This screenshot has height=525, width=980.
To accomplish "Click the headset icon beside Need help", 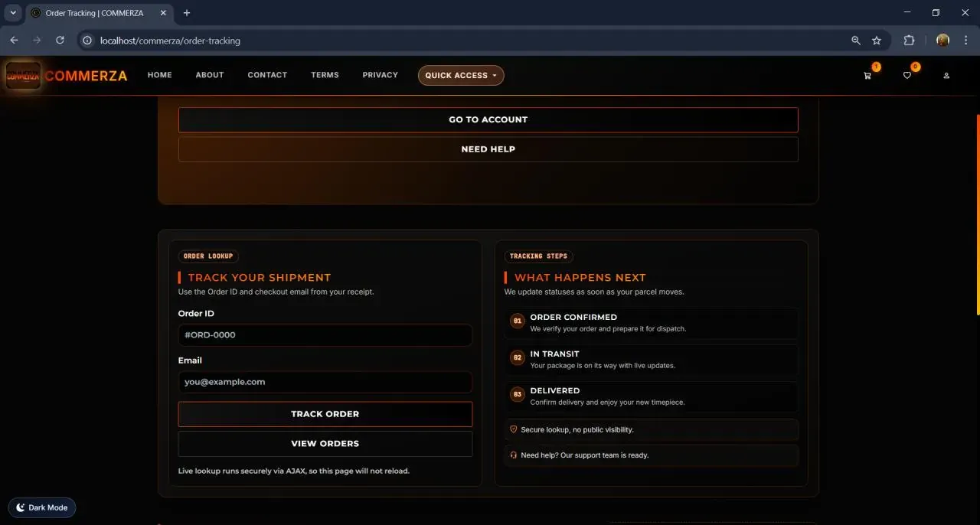I will [x=513, y=455].
